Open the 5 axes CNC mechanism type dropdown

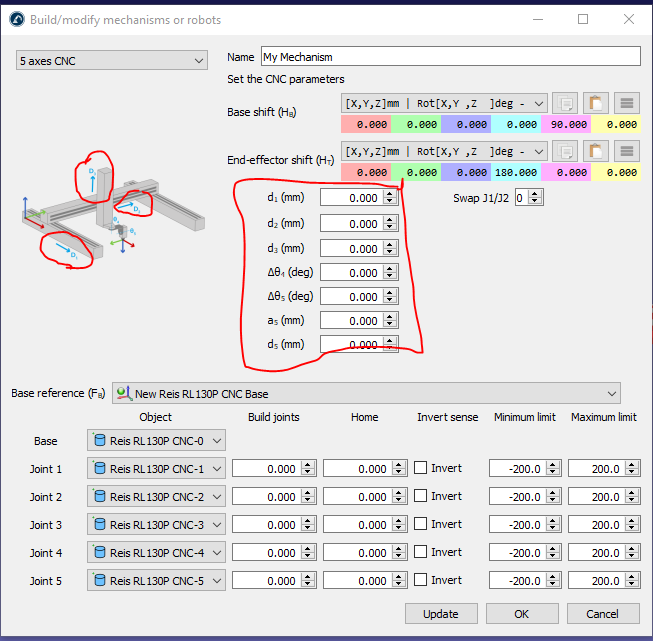[x=111, y=61]
